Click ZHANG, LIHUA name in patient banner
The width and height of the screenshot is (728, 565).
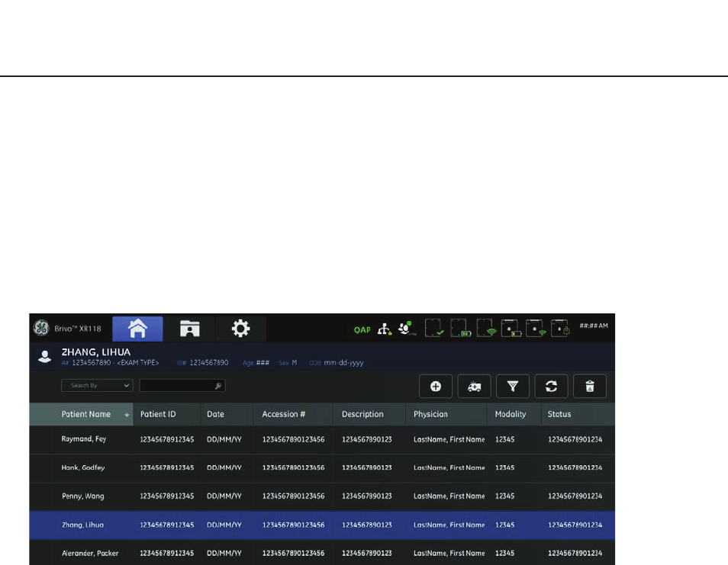tap(96, 352)
